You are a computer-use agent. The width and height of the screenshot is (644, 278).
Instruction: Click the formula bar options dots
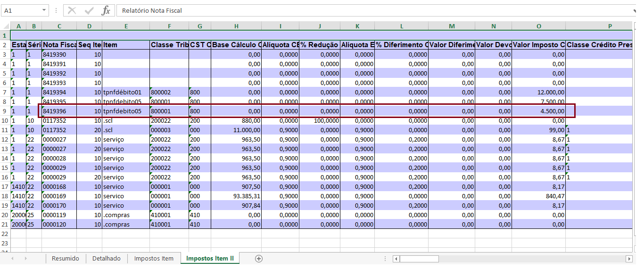56,10
